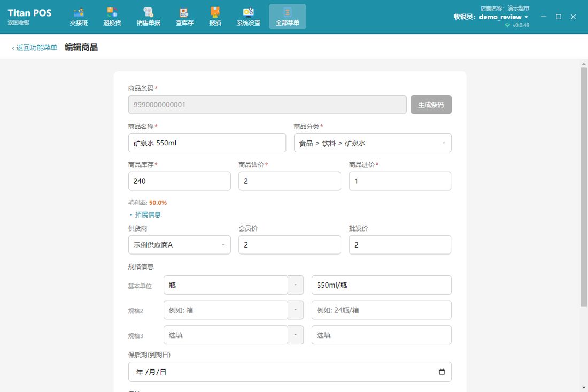Click the 批发价 wholesale price field

[x=400, y=245]
